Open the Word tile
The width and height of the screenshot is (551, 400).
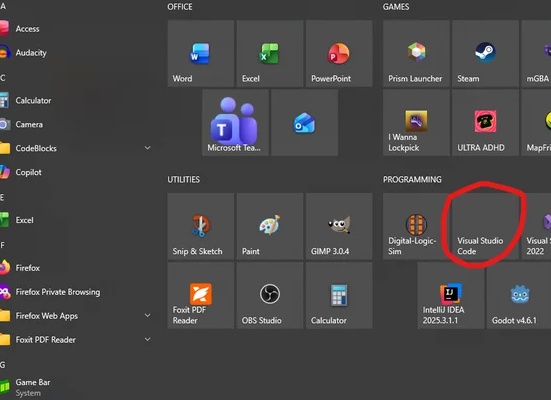pyautogui.click(x=201, y=53)
